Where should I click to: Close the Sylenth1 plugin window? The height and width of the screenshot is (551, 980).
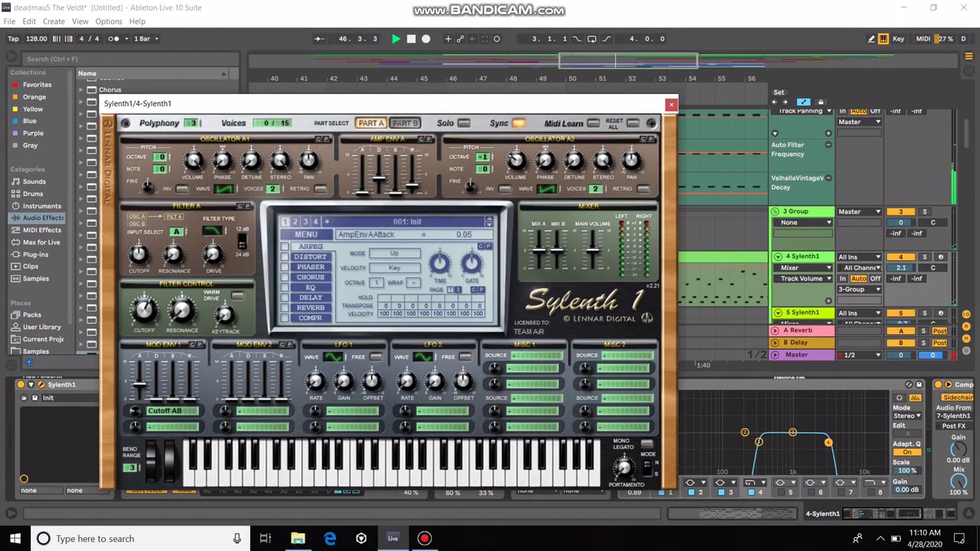click(x=671, y=104)
